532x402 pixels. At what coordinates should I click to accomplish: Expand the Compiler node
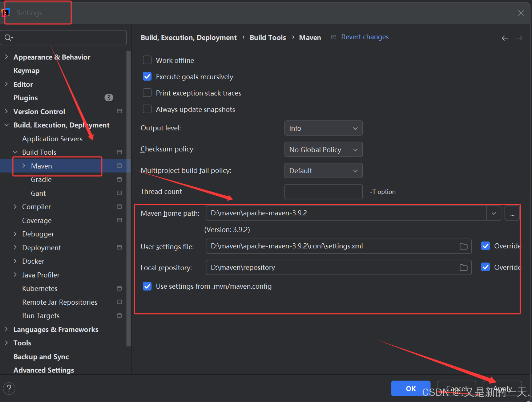pyautogui.click(x=15, y=207)
